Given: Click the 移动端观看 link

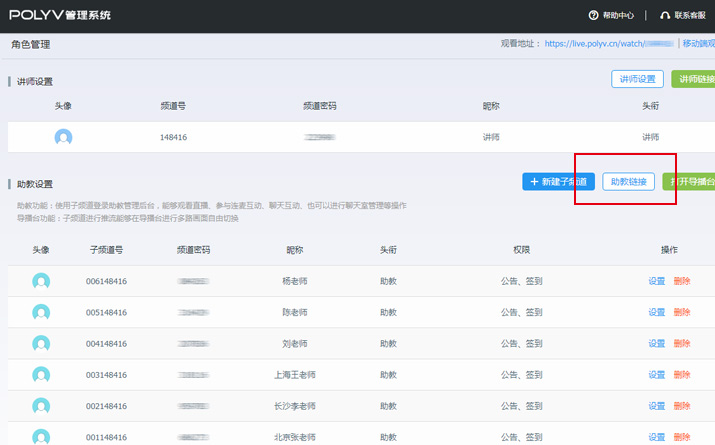Looking at the screenshot, I should [698, 44].
